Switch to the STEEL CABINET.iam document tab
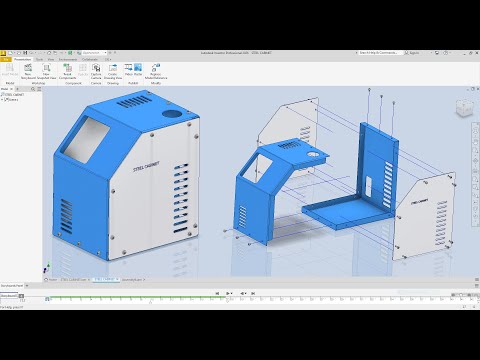Image resolution: width=480 pixels, height=360 pixels. 74,280
